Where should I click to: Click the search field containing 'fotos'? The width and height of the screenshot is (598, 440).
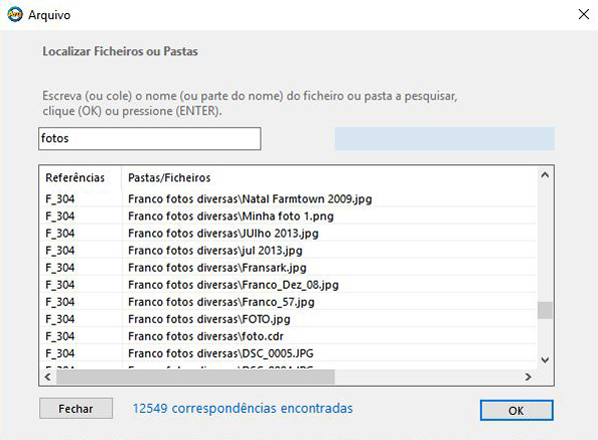click(150, 138)
